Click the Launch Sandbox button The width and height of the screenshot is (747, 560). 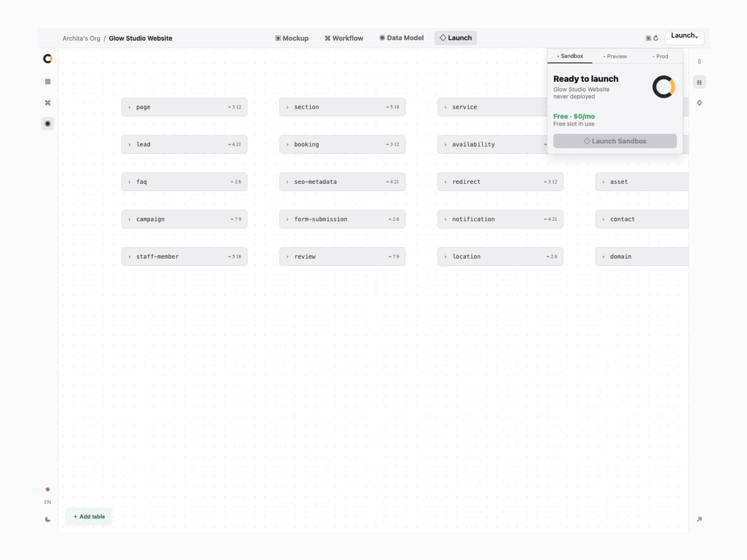point(615,141)
